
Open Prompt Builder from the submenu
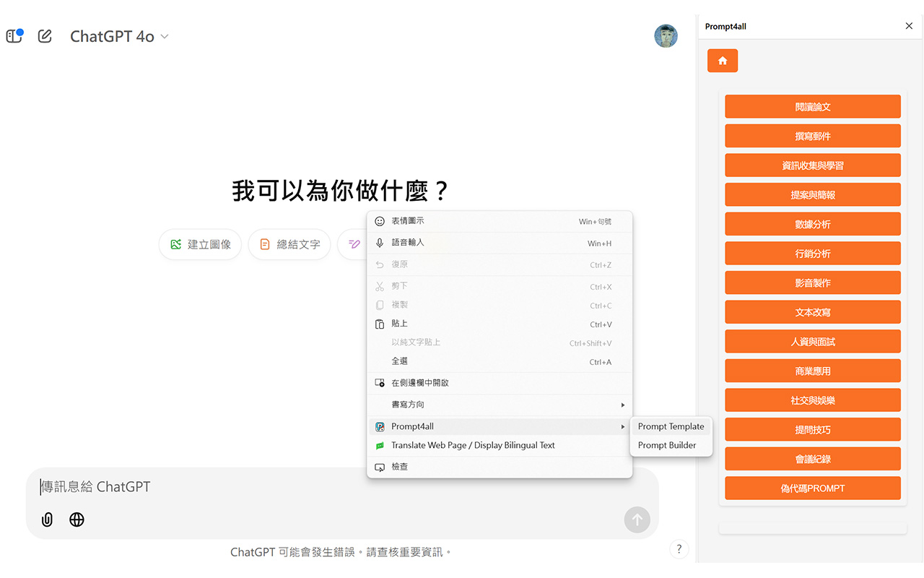tap(671, 445)
